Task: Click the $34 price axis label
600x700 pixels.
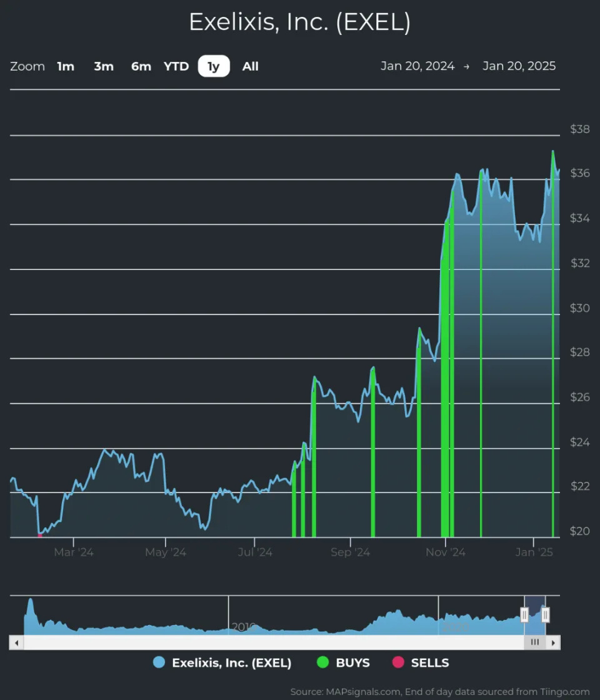Action: [579, 218]
